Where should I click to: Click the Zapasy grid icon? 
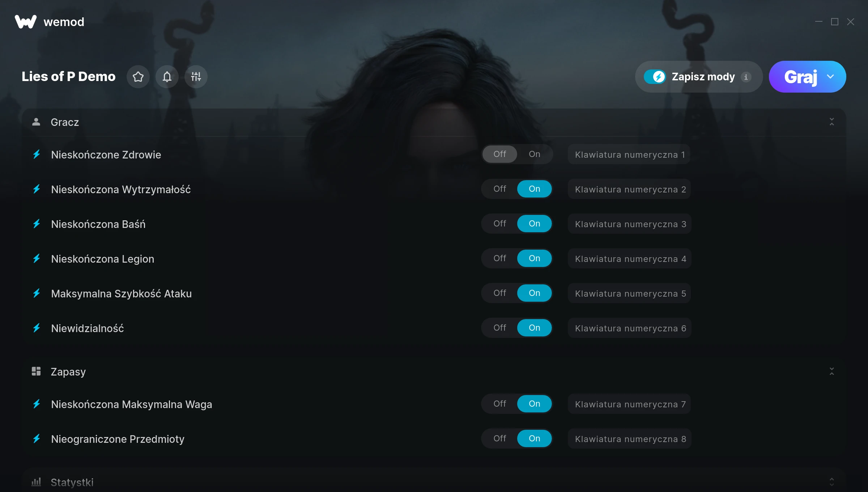36,371
